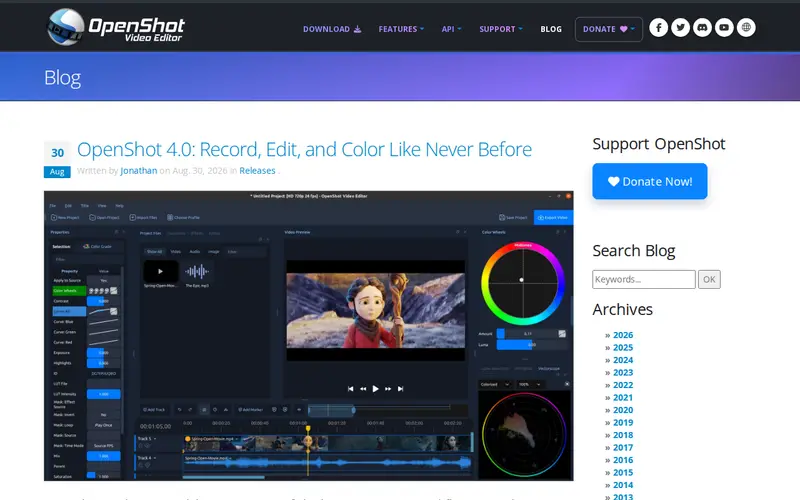
Task: Open the 2015 archive
Action: 623,472
